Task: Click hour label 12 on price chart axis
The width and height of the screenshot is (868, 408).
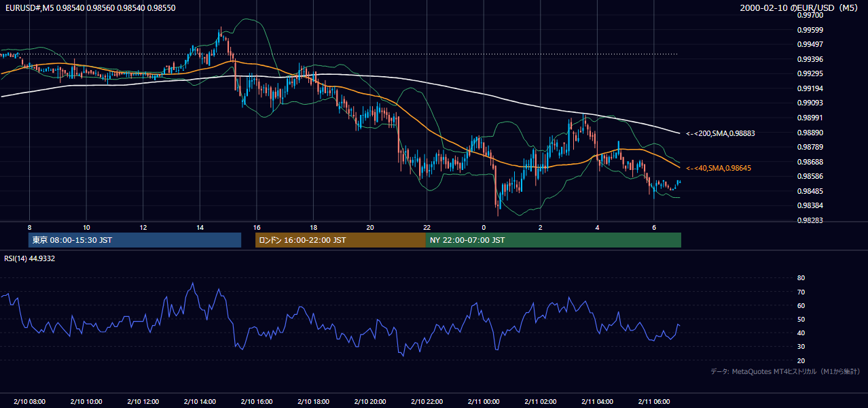Action: coord(143,227)
